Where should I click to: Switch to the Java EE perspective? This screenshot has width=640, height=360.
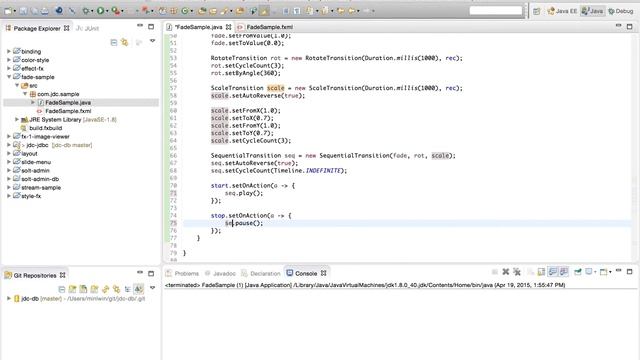[562, 11]
